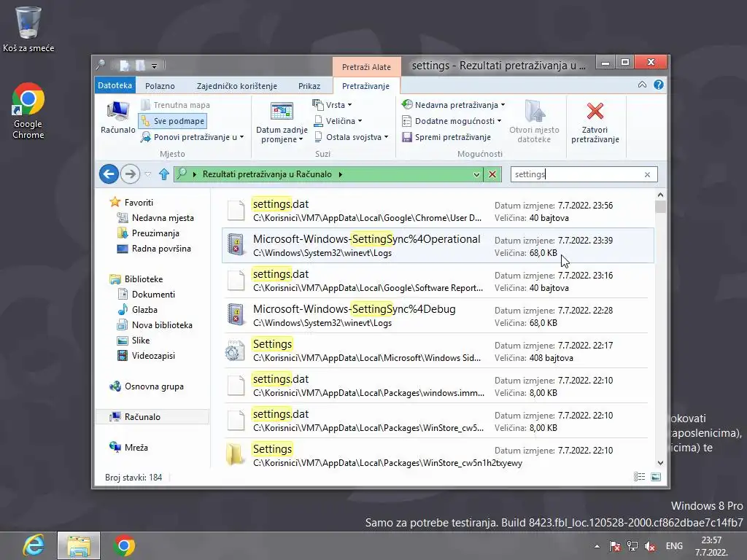This screenshot has height=560, width=747.
Task: Switch to the Prikaz tab
Action: (x=309, y=86)
